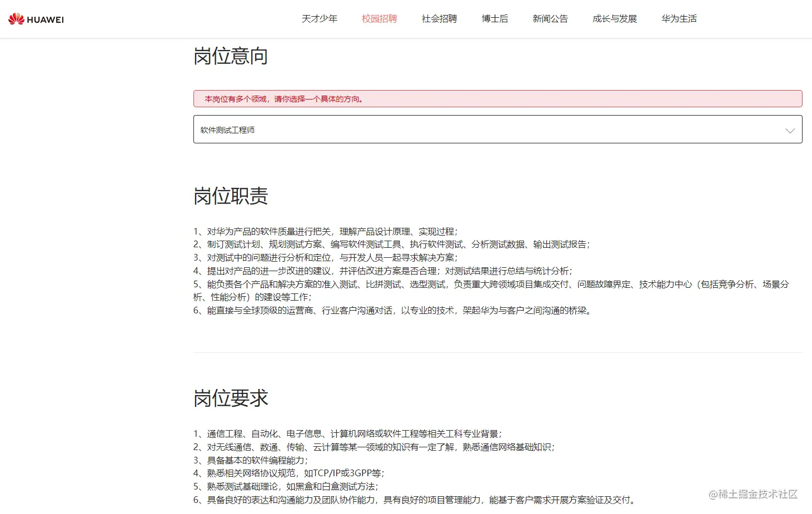Open the 天才少年 menu item
812x514 pixels.
(x=320, y=19)
